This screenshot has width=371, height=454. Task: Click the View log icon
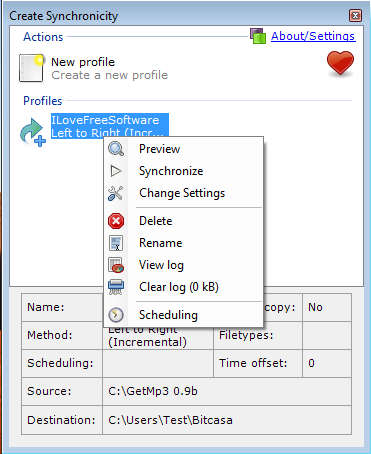tap(116, 265)
